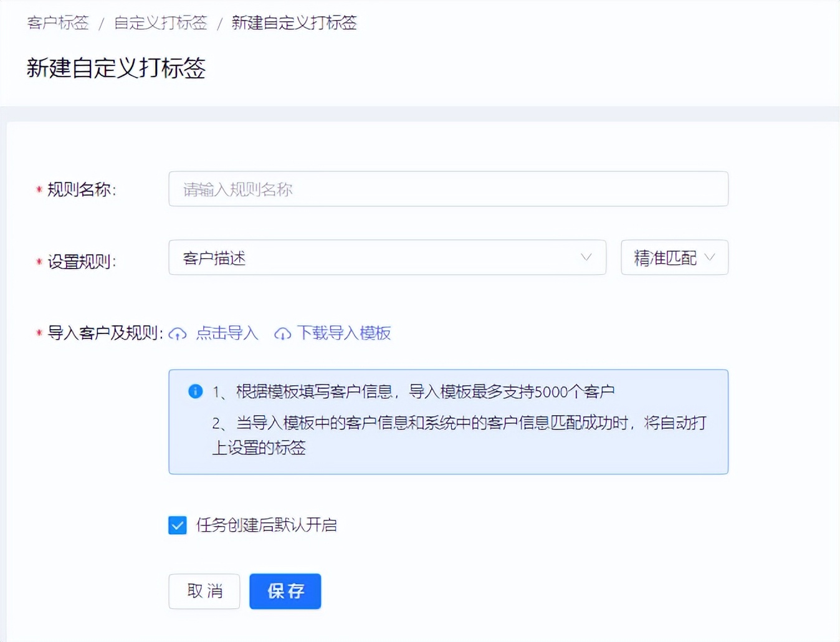Click the 保存 button to save
840x642 pixels.
285,591
